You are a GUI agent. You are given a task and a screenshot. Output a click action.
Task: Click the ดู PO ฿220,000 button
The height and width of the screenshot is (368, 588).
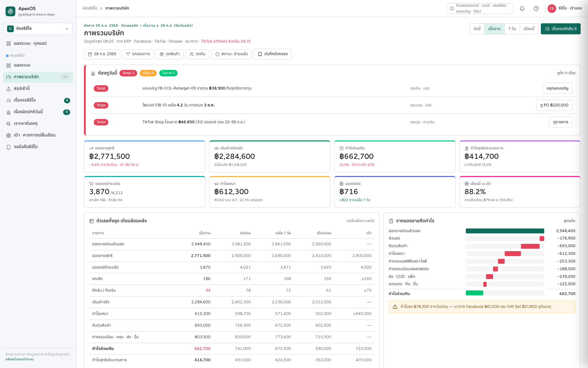click(x=554, y=105)
